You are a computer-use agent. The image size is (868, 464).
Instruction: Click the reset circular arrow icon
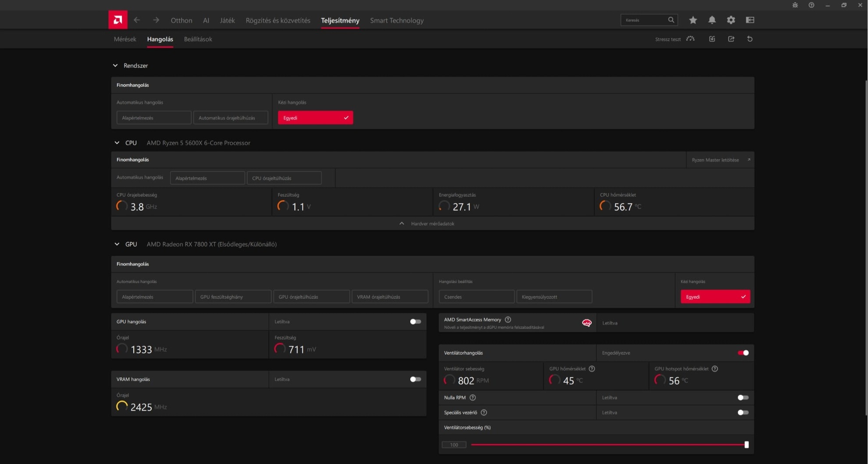[750, 39]
